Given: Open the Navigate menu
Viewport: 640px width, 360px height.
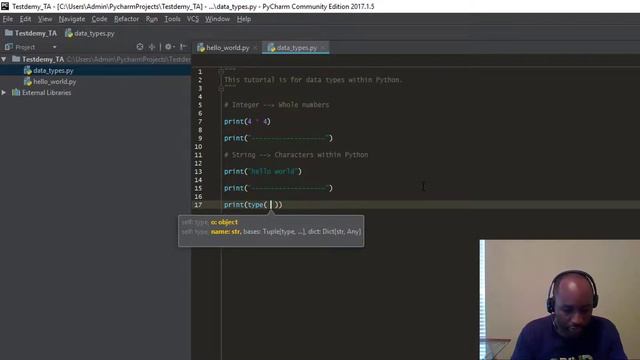Looking at the screenshot, I should point(72,19).
